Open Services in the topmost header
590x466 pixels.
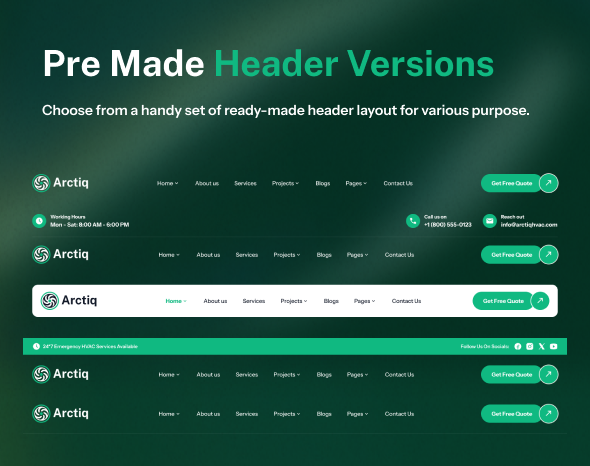click(x=245, y=183)
